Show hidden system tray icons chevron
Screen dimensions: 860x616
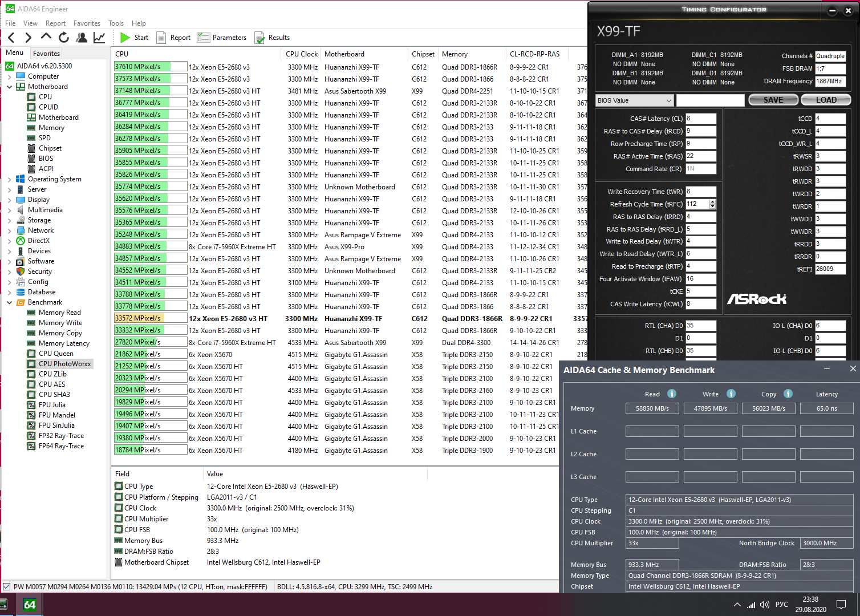pyautogui.click(x=737, y=605)
